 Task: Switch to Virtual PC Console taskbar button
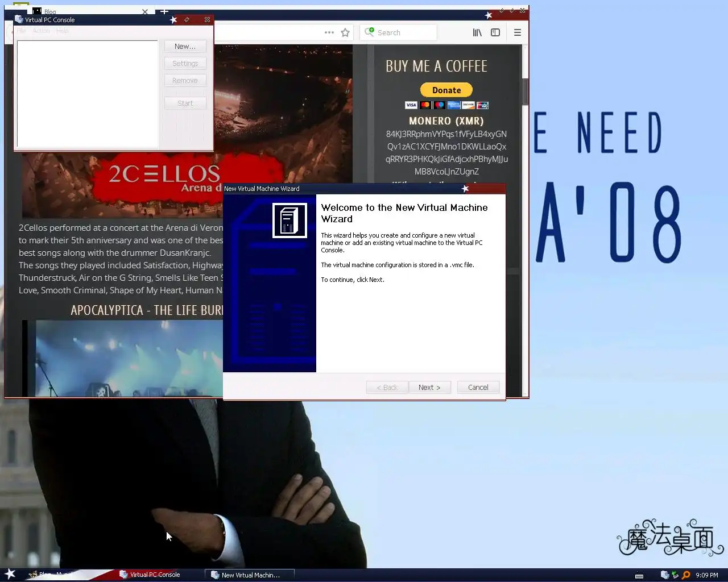(155, 575)
